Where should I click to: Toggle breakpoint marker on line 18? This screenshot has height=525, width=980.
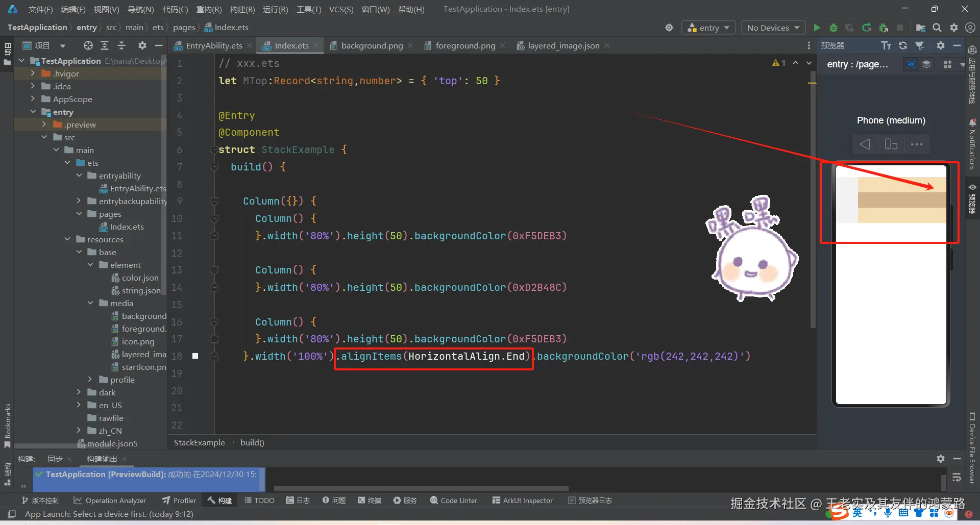tap(195, 356)
